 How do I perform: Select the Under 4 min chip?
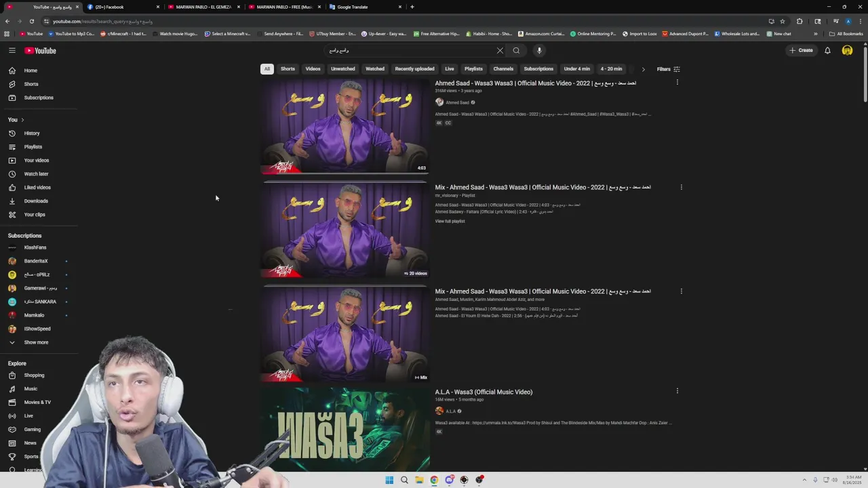click(577, 69)
